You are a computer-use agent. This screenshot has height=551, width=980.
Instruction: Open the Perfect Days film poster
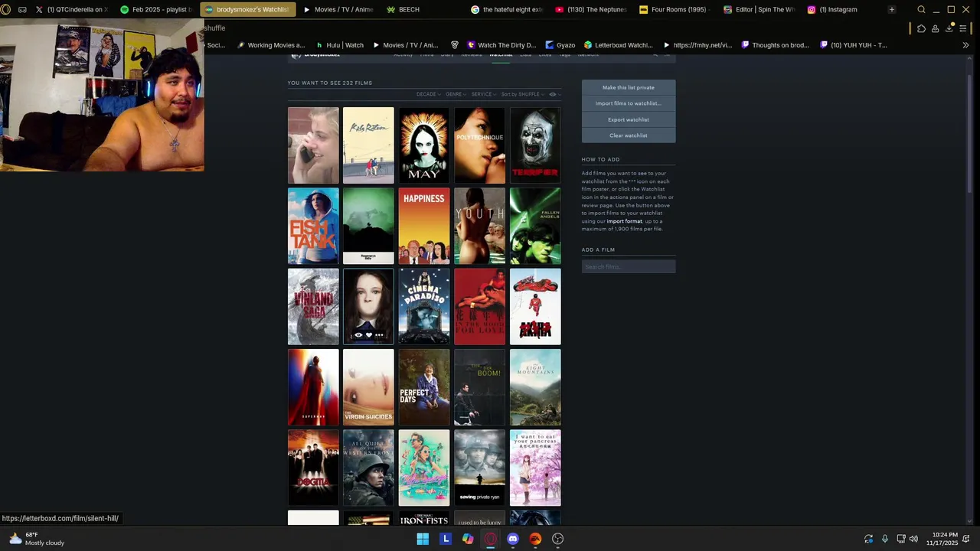point(424,387)
